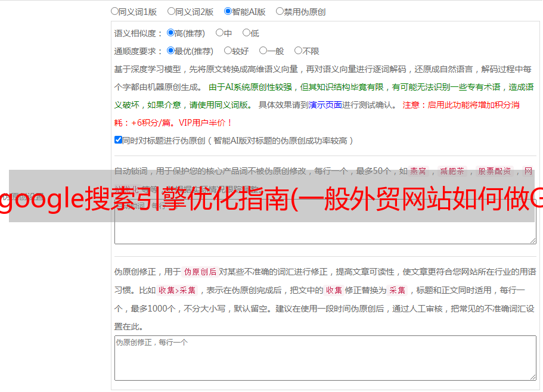This screenshot has height=392, width=543.
Task: Click inside the 自动锁词 textarea
Action: 325,222
